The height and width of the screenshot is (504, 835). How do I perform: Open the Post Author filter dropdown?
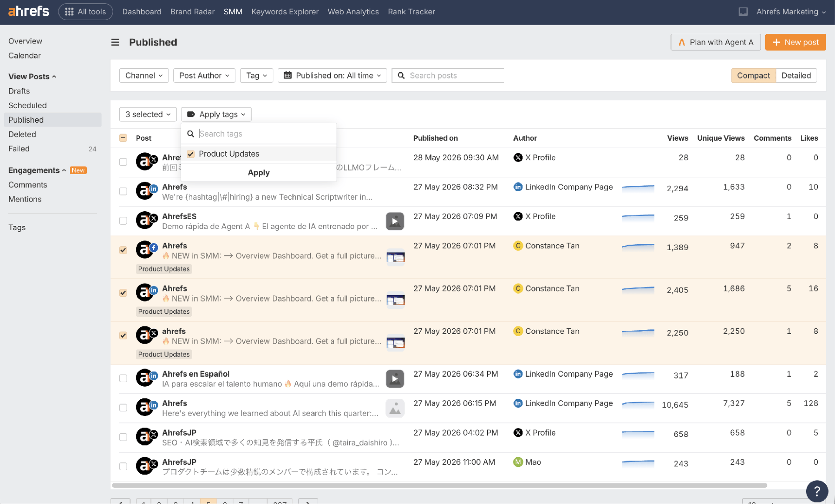[x=204, y=76]
